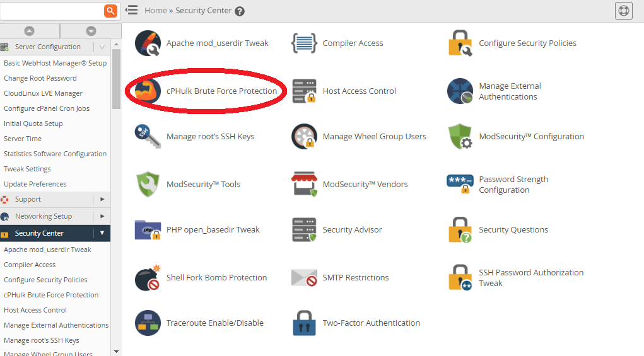Toggle the sidebar with hamburger menu icon
The image size is (644, 356).
131,10
